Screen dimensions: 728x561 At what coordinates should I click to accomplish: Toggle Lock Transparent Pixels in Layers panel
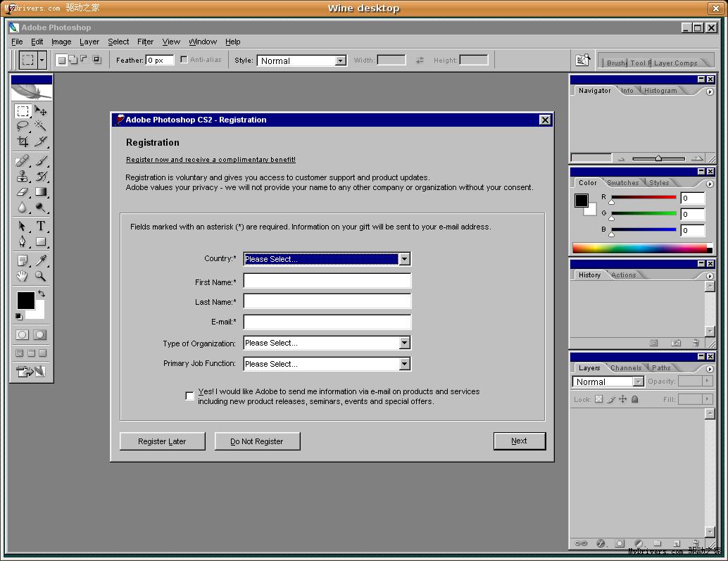(x=599, y=399)
